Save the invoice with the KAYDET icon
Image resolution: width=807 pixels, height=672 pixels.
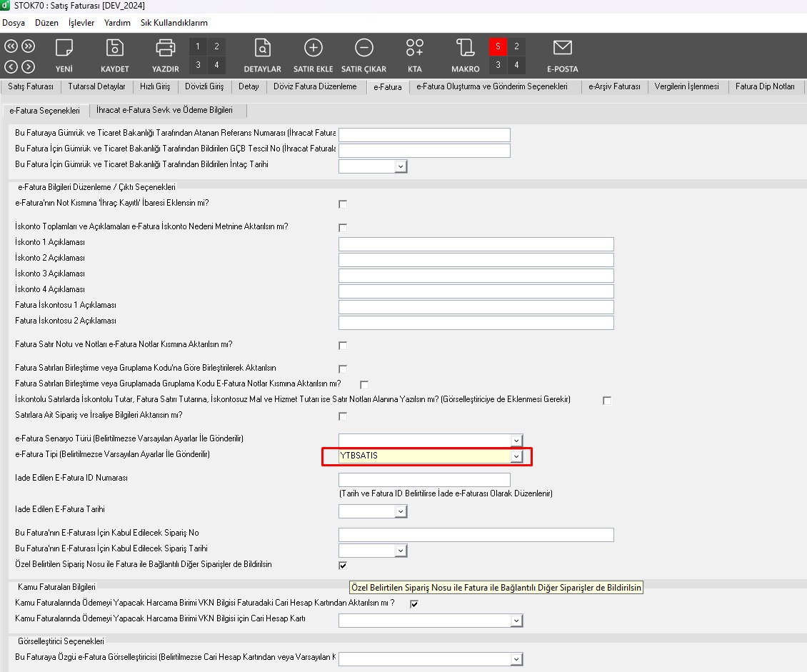(114, 49)
